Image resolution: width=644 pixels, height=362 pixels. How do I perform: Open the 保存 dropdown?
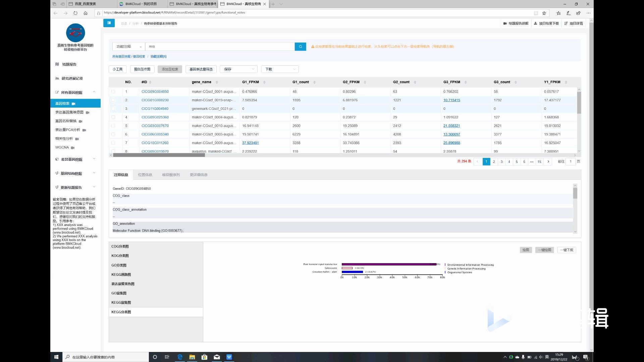tap(238, 69)
